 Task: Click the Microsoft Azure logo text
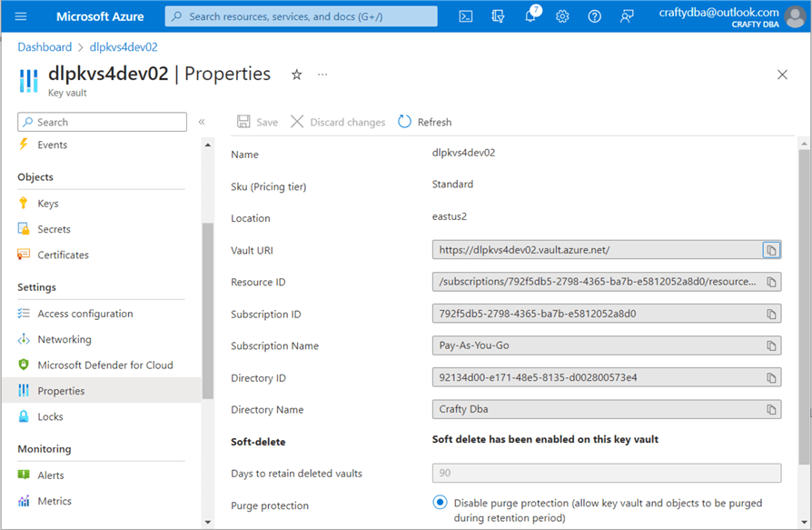100,16
